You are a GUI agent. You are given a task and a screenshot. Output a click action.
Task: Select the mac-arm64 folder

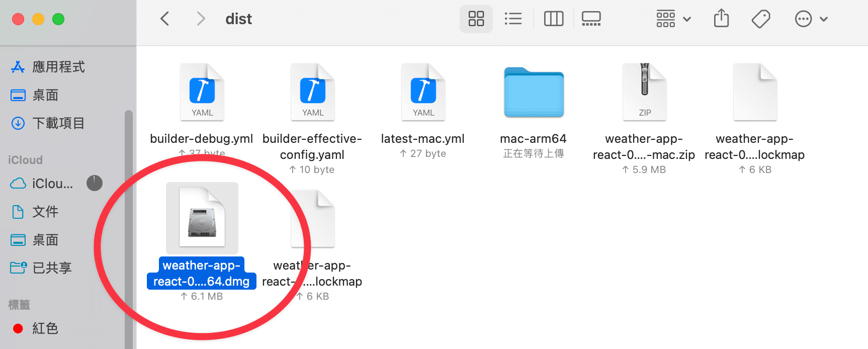tap(534, 93)
